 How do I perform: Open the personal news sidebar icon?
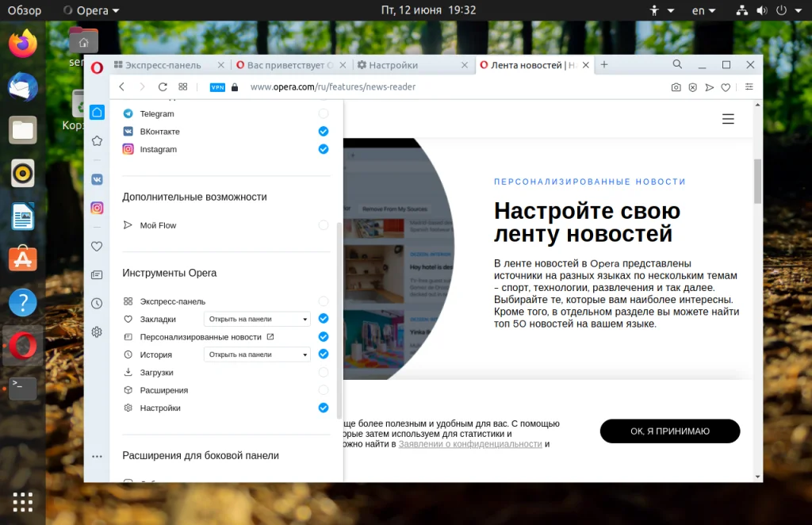pyautogui.click(x=97, y=275)
